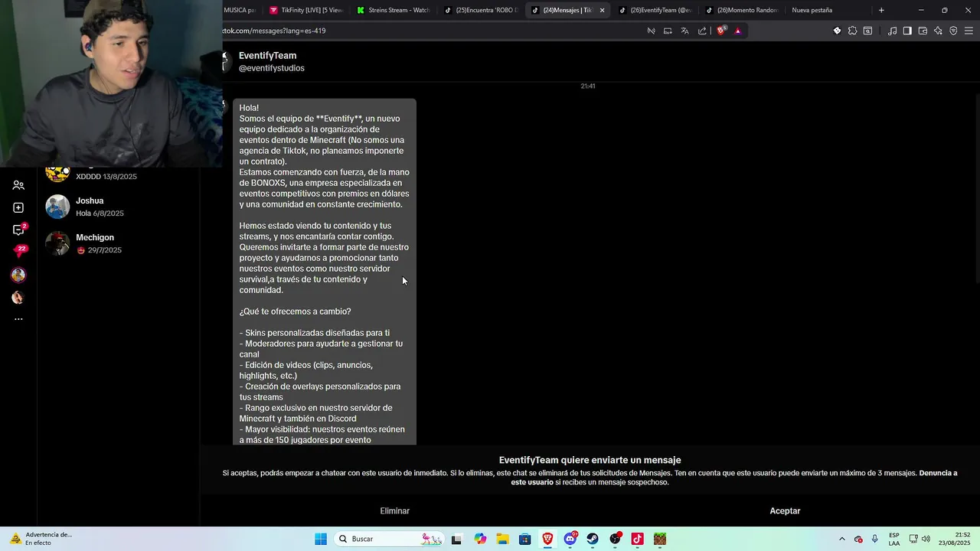The image size is (980, 551).
Task: Open the Extensions puzzle icon
Action: [x=852, y=31]
